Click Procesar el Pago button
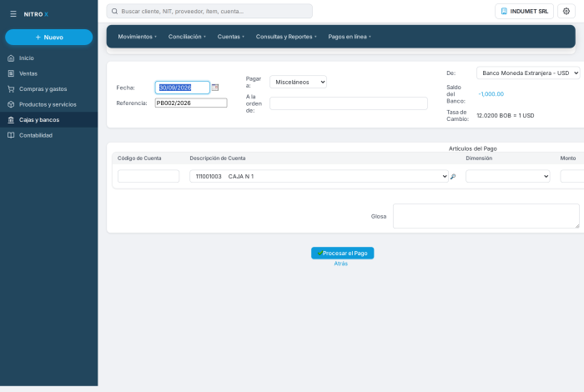 342,254
